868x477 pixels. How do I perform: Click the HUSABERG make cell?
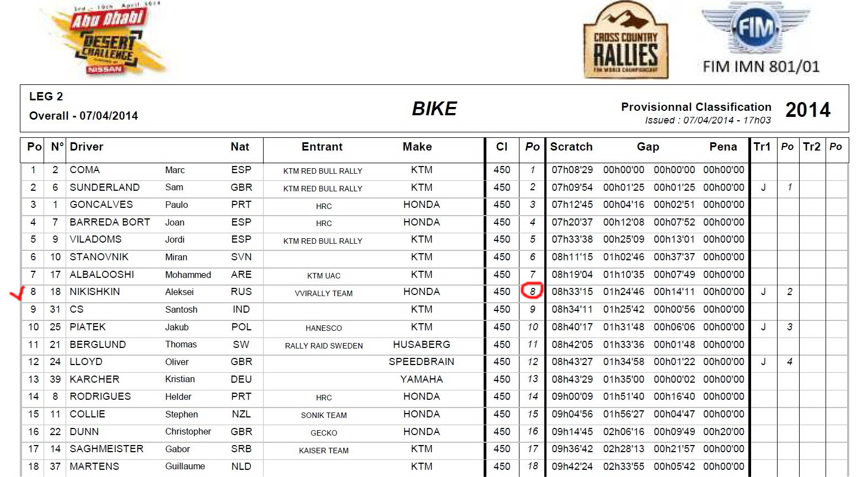tap(421, 345)
